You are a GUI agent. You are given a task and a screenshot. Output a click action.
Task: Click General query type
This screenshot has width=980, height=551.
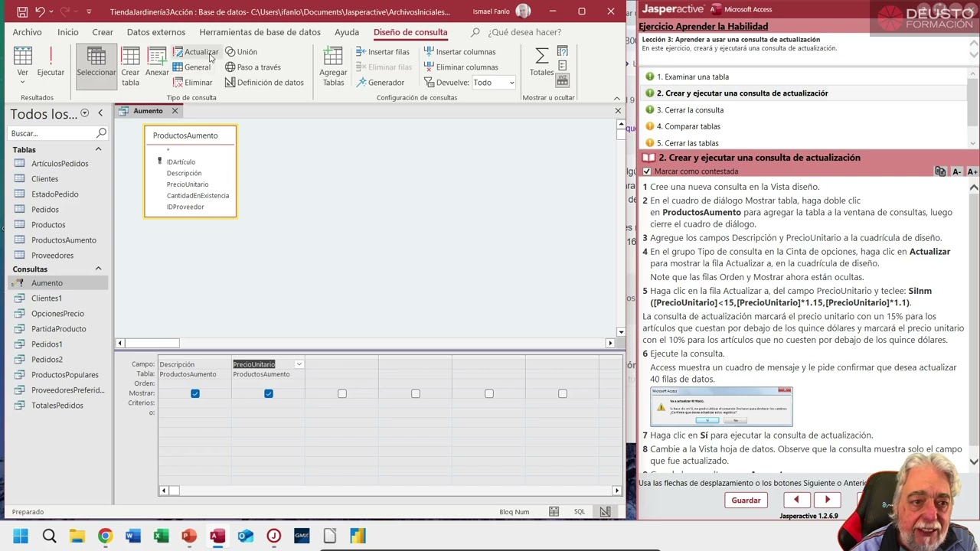(191, 67)
